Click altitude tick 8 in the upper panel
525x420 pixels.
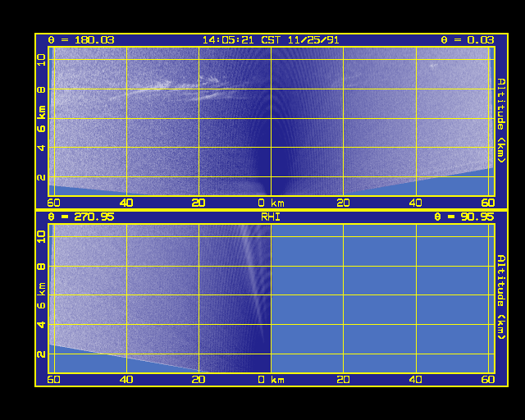coord(41,89)
